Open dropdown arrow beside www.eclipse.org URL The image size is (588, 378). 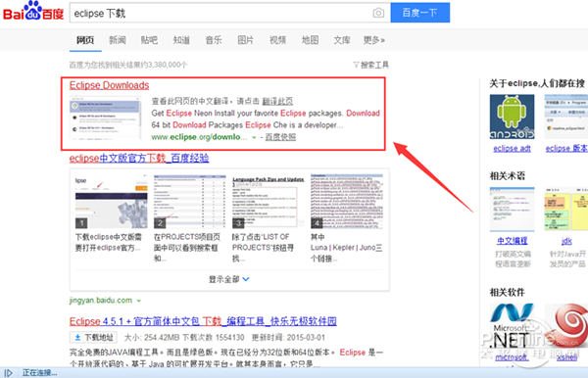click(x=254, y=137)
